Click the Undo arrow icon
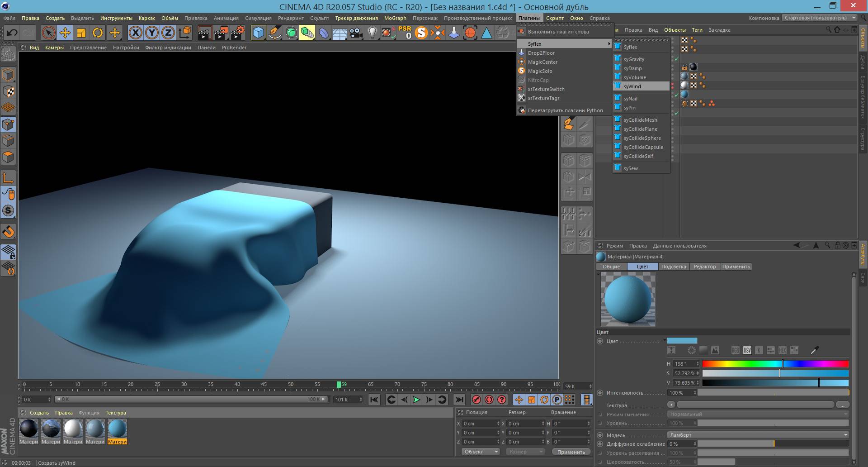Image resolution: width=868 pixels, height=467 pixels. pyautogui.click(x=12, y=33)
